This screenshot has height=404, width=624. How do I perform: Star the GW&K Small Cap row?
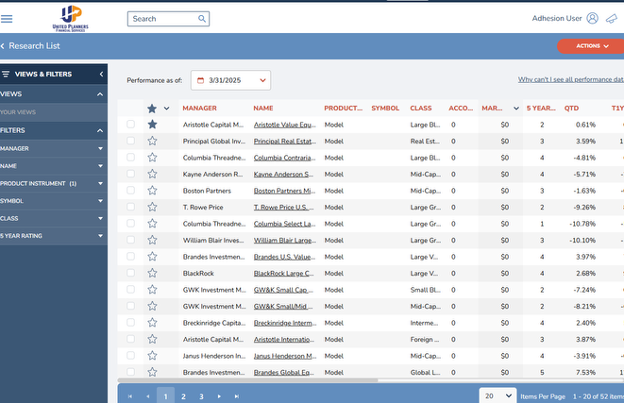[x=152, y=290]
